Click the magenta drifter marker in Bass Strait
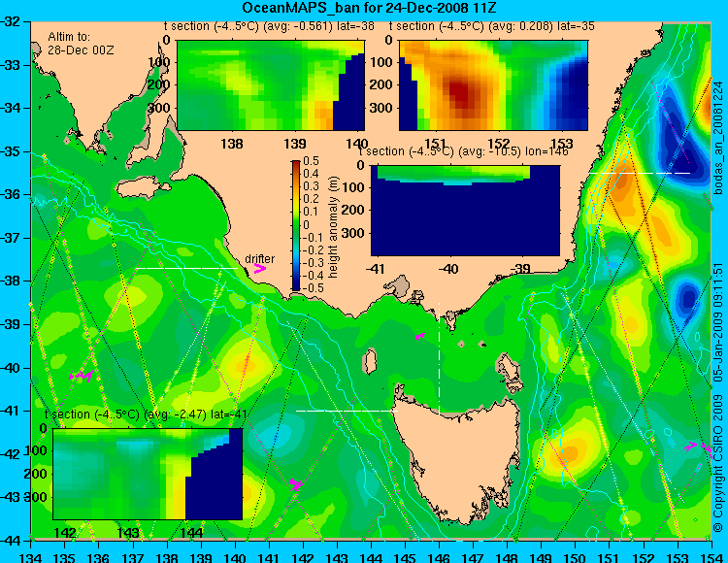The image size is (728, 563). 420,336
